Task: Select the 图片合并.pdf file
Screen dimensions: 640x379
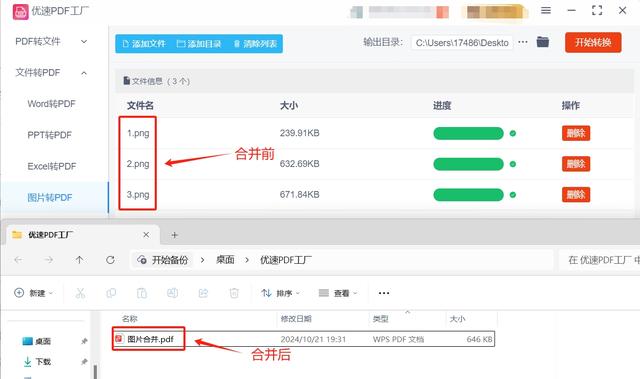Action: [x=150, y=339]
